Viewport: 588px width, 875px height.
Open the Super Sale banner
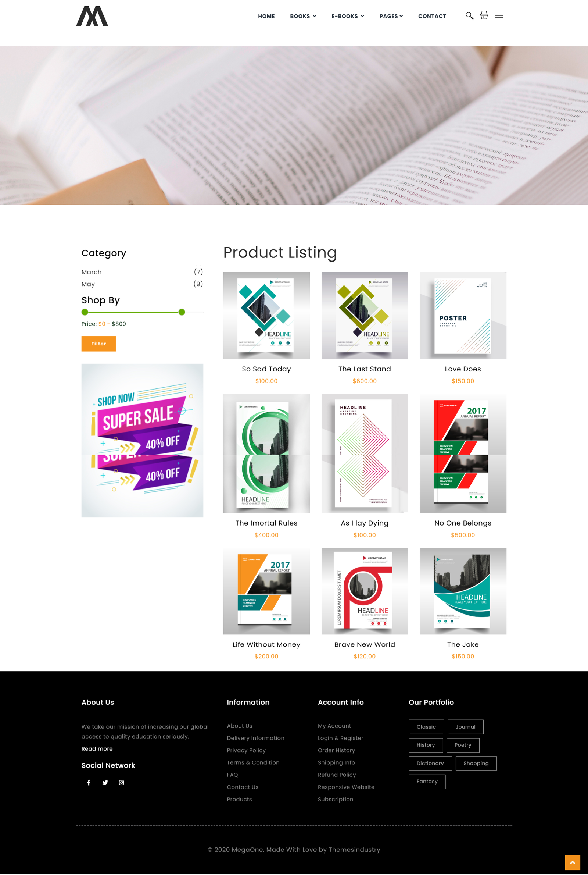pyautogui.click(x=142, y=441)
